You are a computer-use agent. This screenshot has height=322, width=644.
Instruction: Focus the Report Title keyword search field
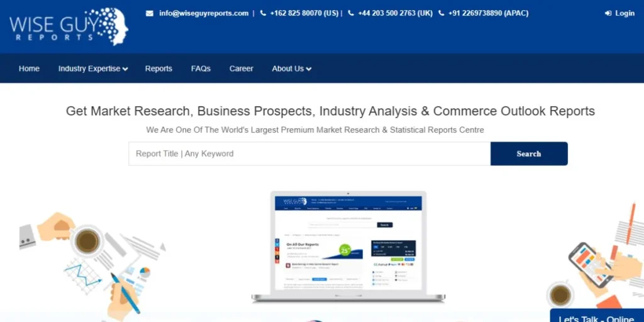click(309, 153)
